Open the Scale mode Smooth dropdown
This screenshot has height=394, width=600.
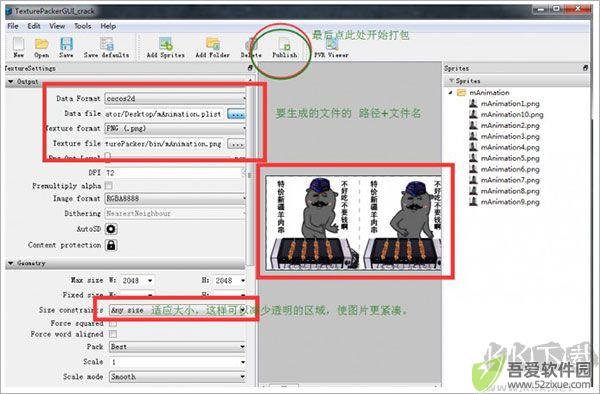[177, 376]
